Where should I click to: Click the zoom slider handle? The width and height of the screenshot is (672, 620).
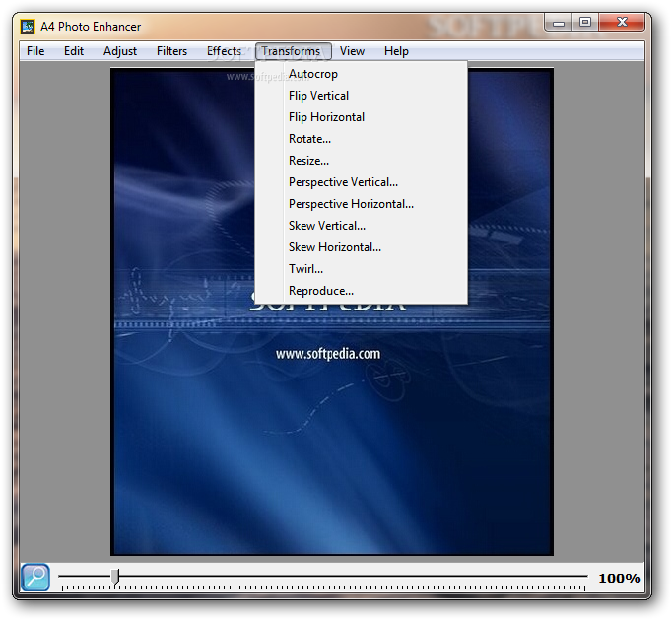[x=115, y=577]
